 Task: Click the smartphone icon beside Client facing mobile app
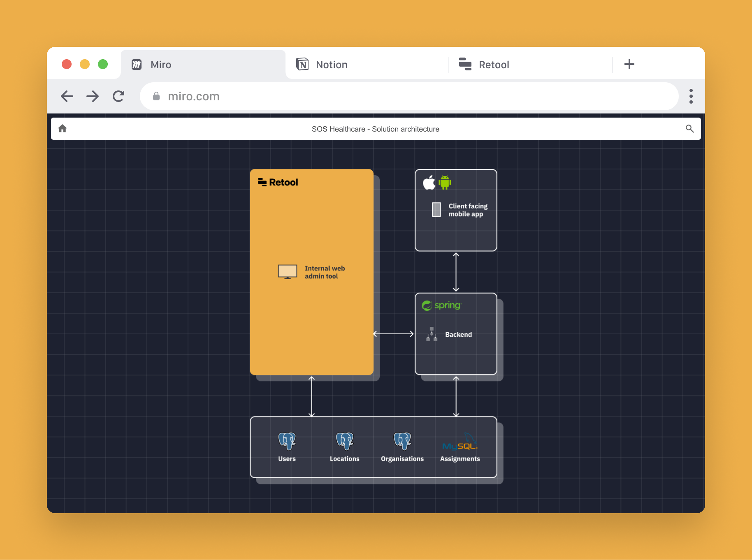click(436, 210)
